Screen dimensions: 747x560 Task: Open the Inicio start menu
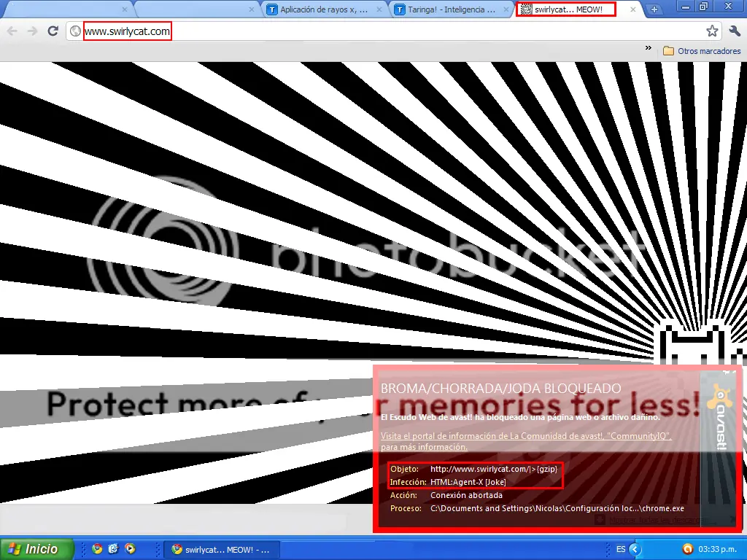(x=36, y=549)
